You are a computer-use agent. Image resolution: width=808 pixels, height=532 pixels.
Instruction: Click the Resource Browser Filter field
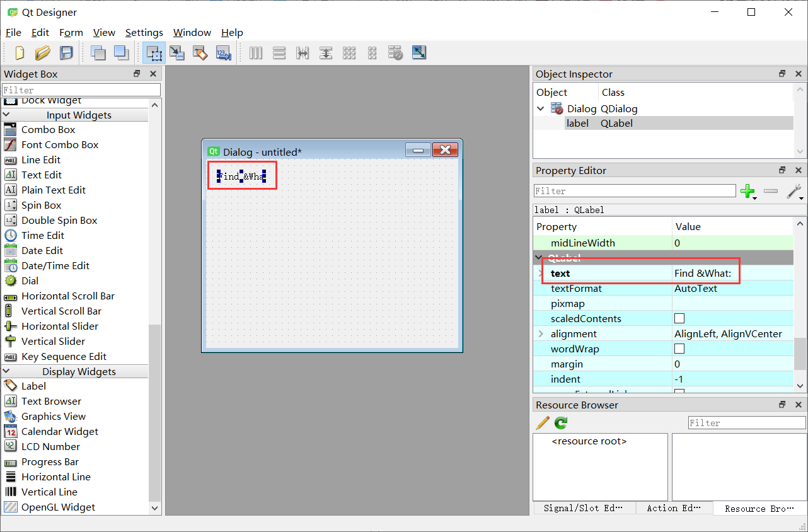747,423
